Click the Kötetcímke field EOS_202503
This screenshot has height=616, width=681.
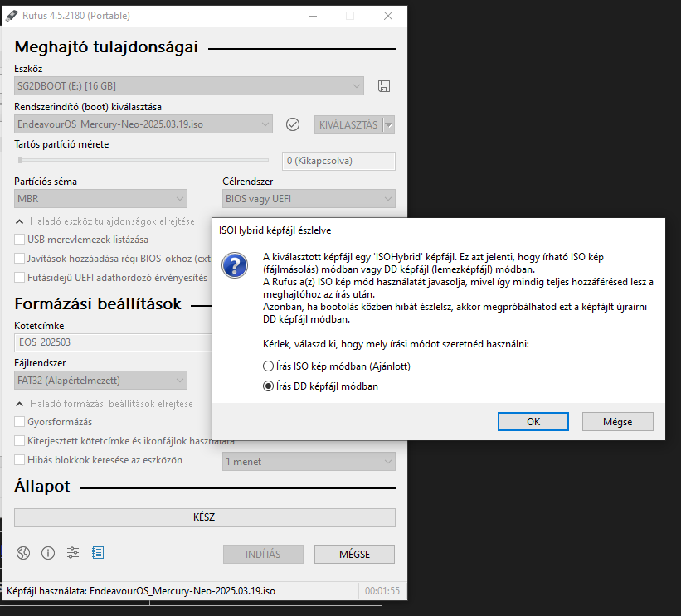pos(113,342)
